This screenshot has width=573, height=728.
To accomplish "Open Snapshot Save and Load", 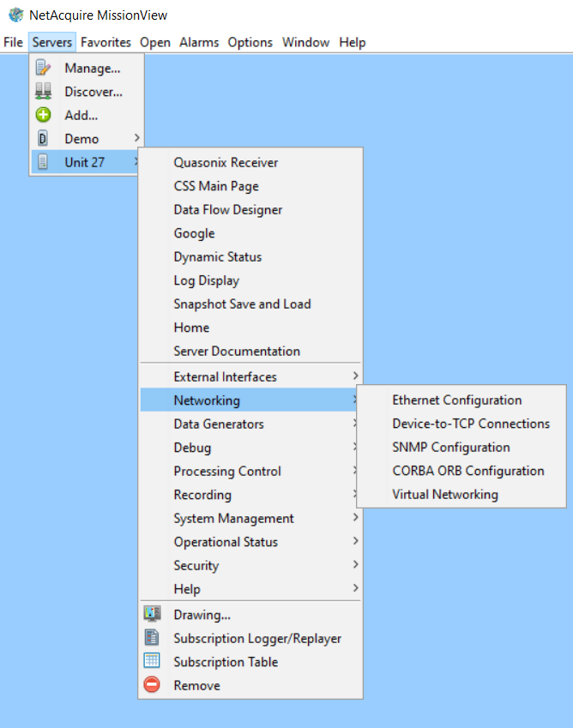I will pyautogui.click(x=250, y=304).
